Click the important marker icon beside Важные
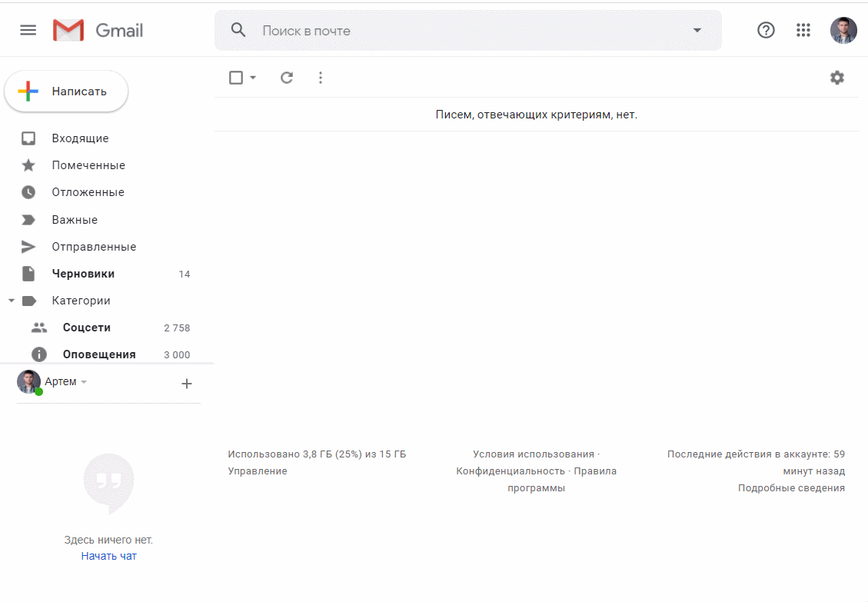 [x=28, y=220]
